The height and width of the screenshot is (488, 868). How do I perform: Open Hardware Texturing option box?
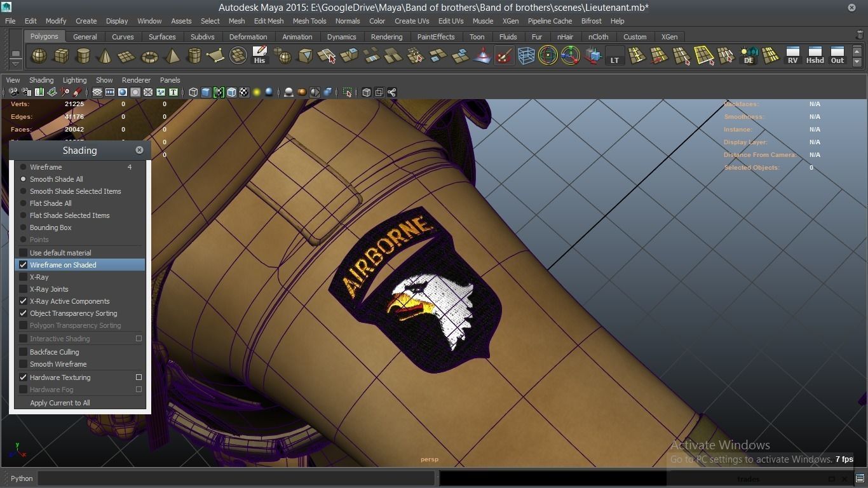pyautogui.click(x=139, y=377)
